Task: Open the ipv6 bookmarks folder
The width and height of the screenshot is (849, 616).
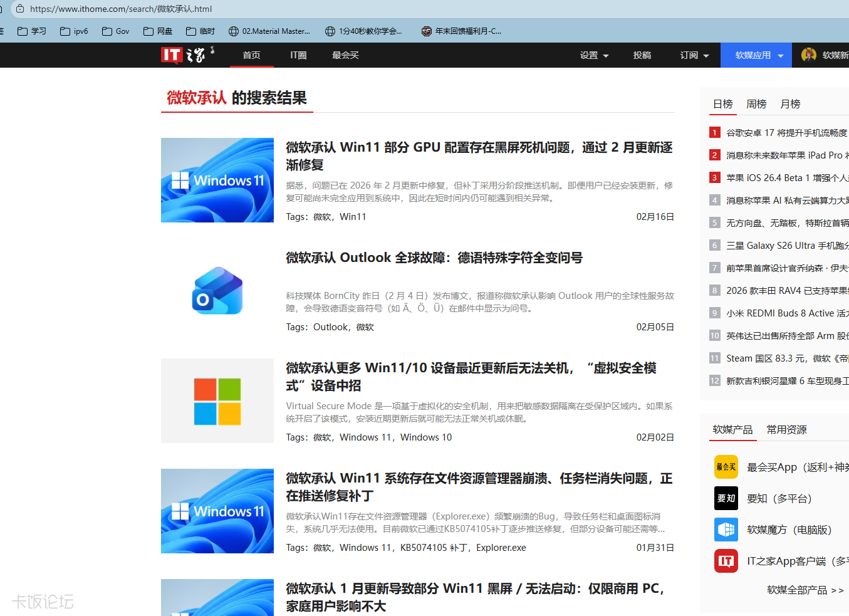Action: (74, 31)
